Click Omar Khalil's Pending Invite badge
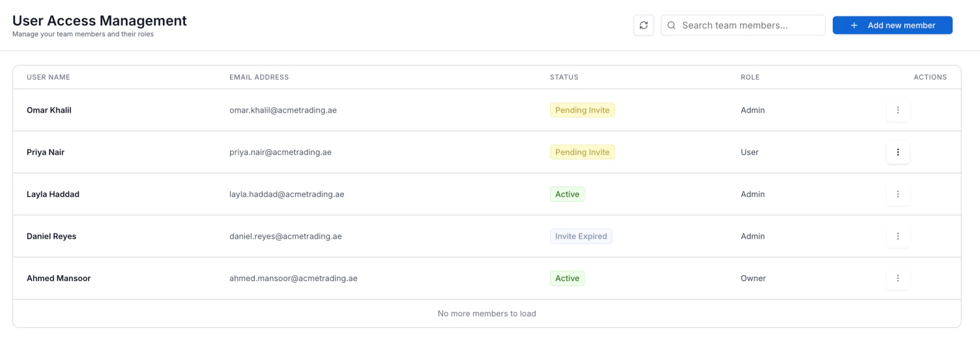This screenshot has height=337, width=980. [583, 110]
